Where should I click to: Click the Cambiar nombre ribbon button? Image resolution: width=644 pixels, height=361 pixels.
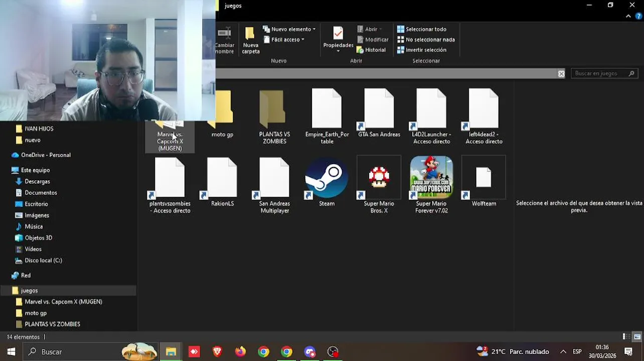click(x=225, y=40)
